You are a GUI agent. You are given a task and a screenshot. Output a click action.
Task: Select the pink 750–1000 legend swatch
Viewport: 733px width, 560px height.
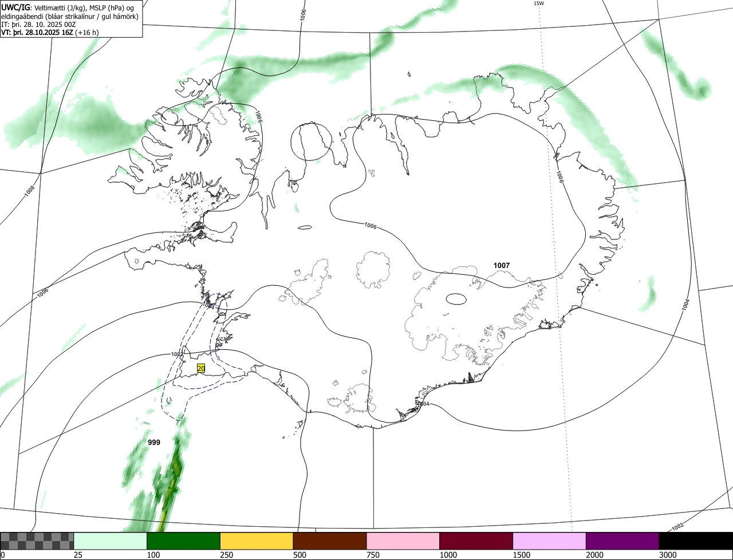(x=403, y=541)
